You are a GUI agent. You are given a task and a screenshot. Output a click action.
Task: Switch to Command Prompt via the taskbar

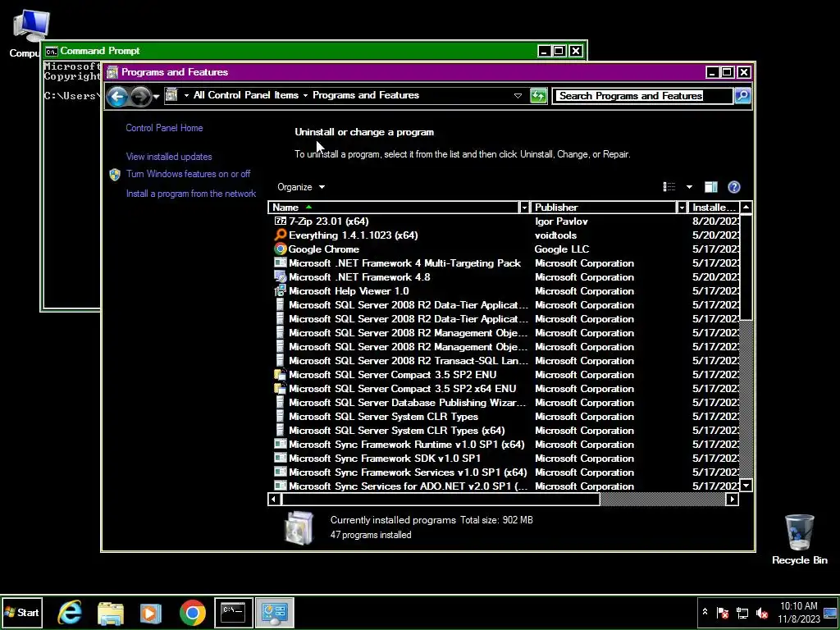234,613
